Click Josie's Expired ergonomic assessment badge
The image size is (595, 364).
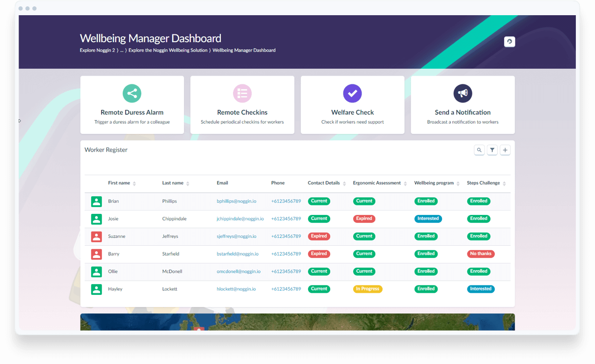364,219
